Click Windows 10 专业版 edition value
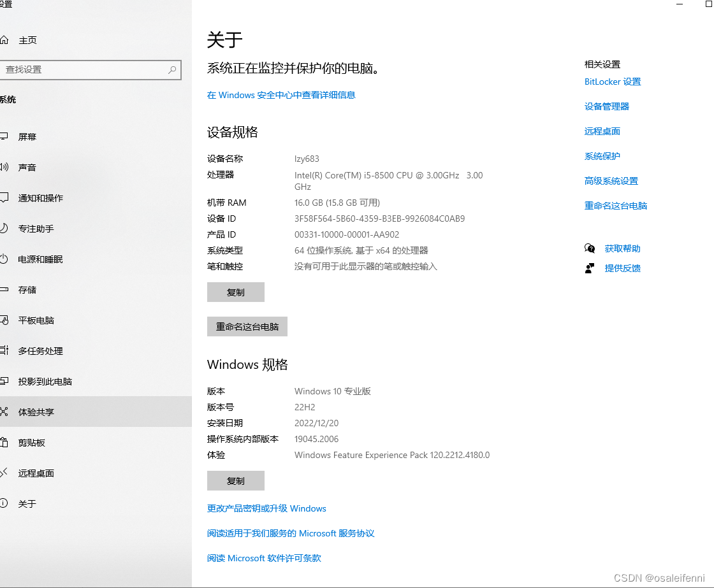714x588 pixels. 332,391
